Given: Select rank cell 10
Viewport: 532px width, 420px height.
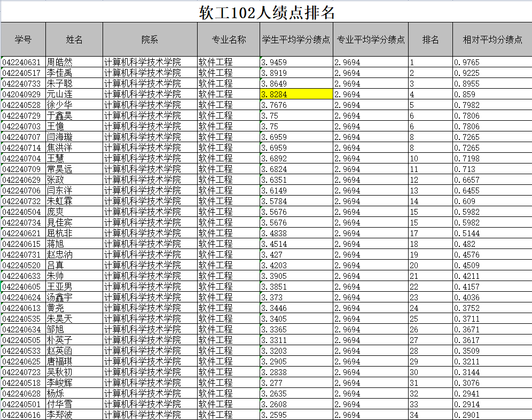Looking at the screenshot, I should (431, 158).
